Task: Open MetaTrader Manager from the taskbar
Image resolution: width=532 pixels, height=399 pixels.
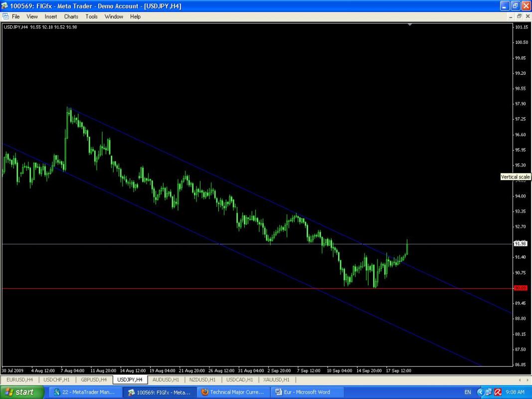Action: [85, 392]
